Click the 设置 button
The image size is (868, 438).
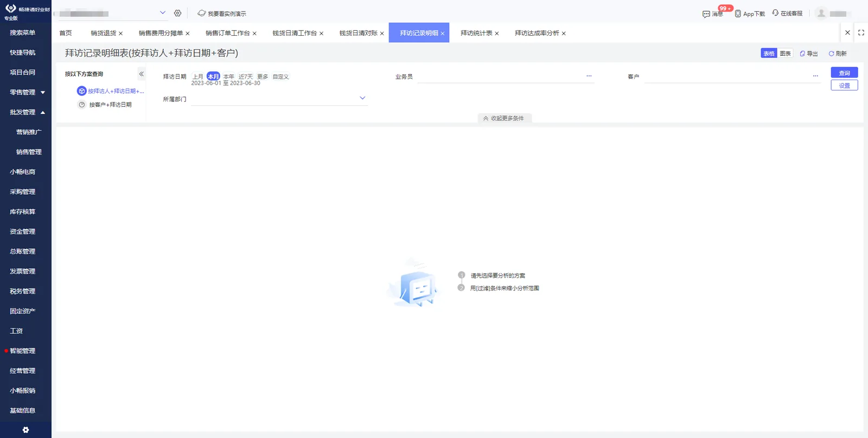844,85
